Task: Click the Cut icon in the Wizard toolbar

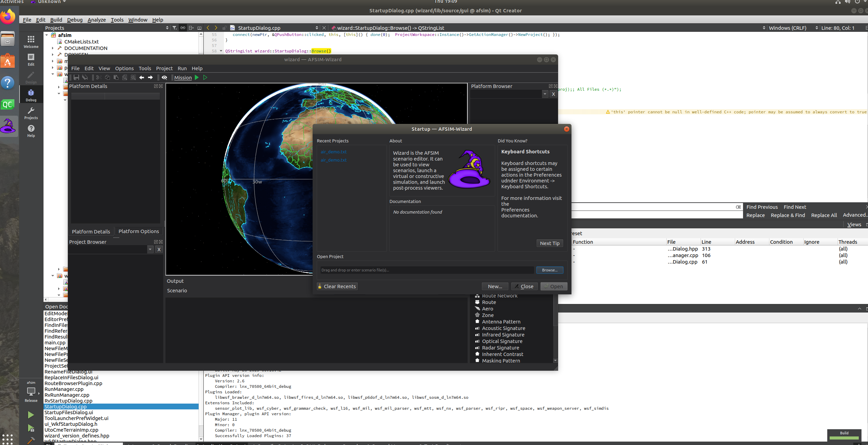Action: [x=99, y=77]
